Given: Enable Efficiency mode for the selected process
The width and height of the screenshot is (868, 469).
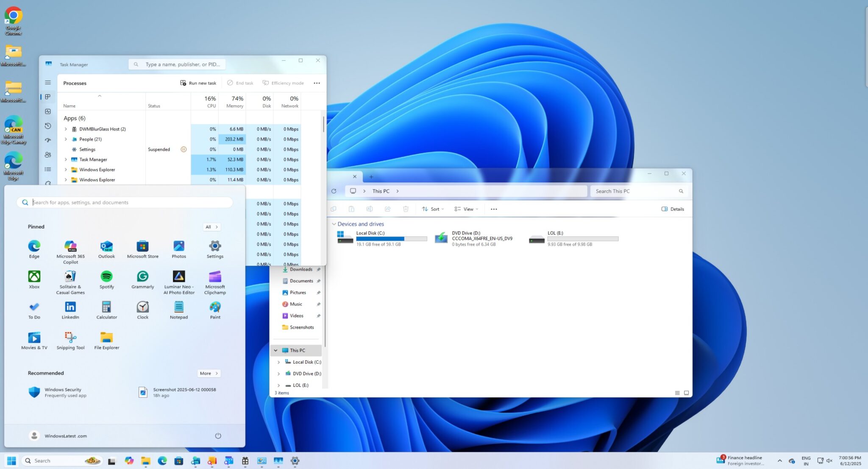Looking at the screenshot, I should click(283, 83).
